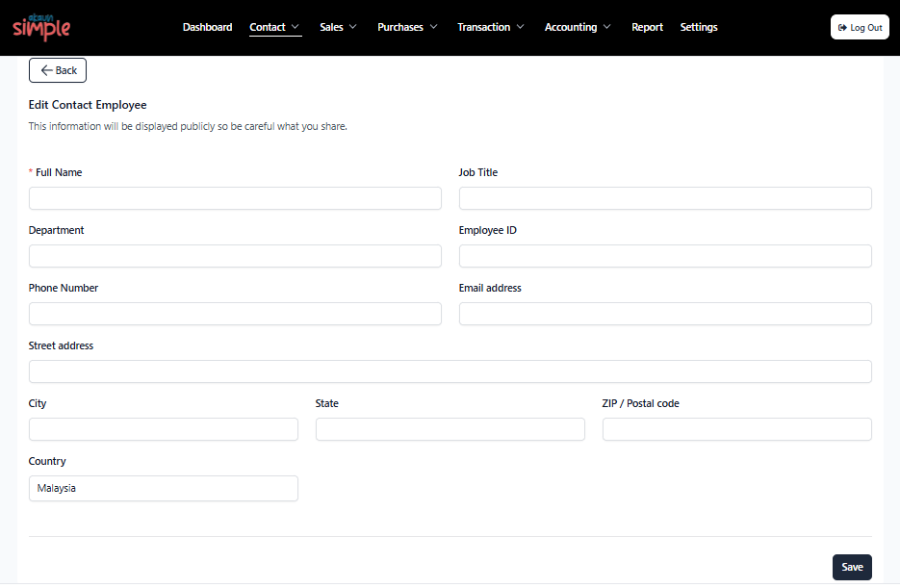Viewport: 900px width, 588px height.
Task: Click the Log Out button
Action: (x=860, y=27)
